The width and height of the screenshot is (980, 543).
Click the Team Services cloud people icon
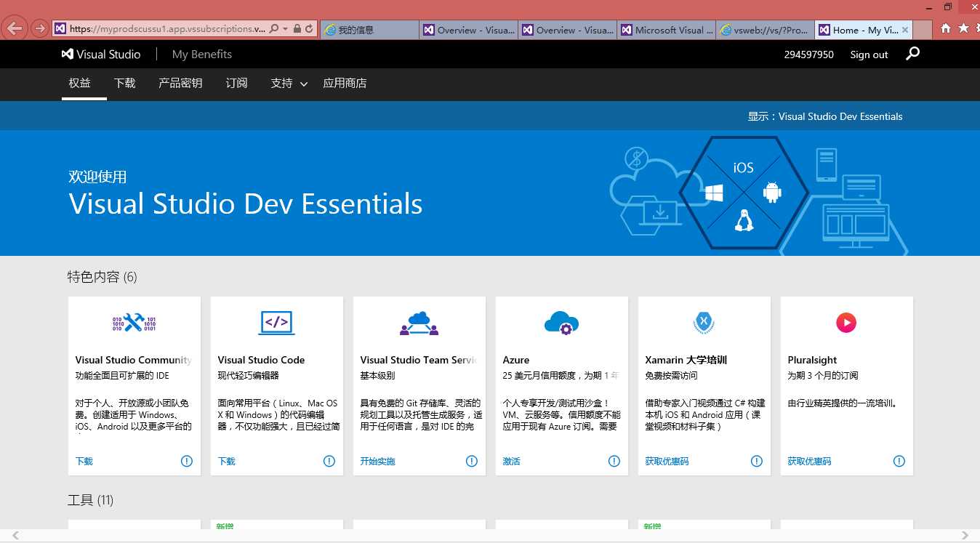coord(419,323)
